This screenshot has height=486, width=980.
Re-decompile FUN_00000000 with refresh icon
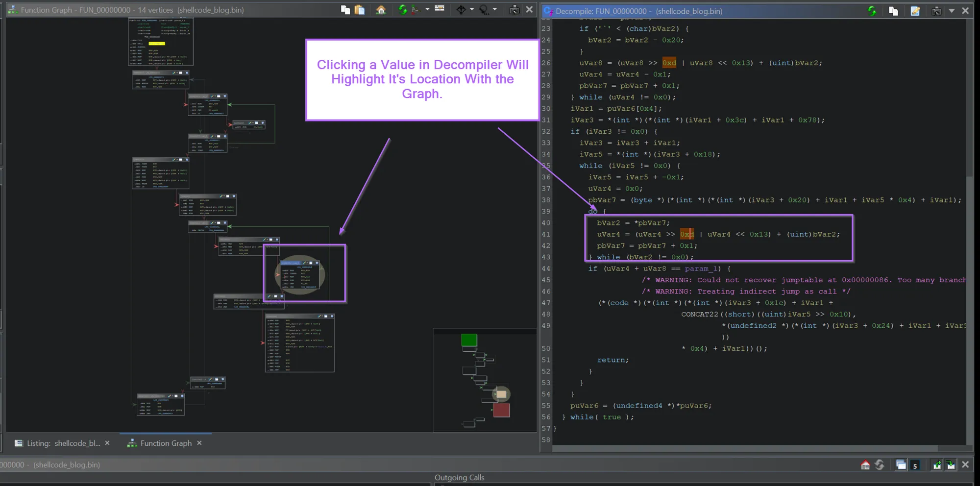(873, 11)
